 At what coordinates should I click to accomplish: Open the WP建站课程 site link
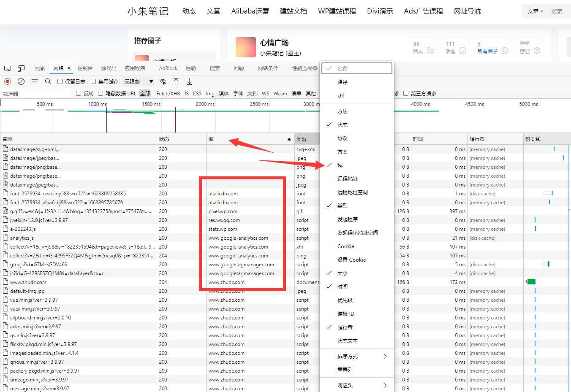337,11
